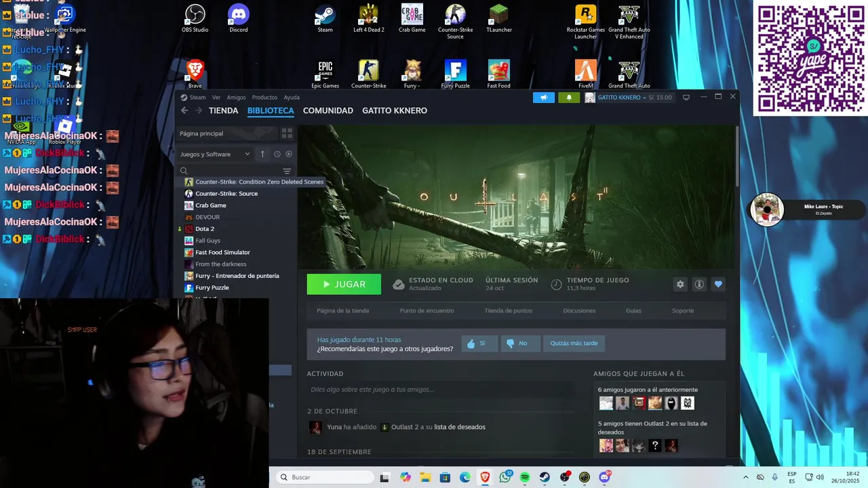Open TLauncher desktop icon
868x488 pixels.
(x=499, y=19)
